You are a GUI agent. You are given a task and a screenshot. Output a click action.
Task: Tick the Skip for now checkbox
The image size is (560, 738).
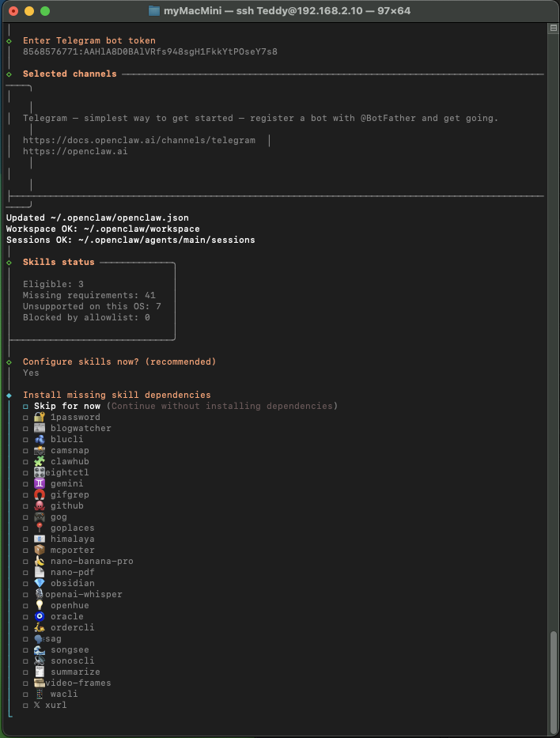click(x=25, y=406)
